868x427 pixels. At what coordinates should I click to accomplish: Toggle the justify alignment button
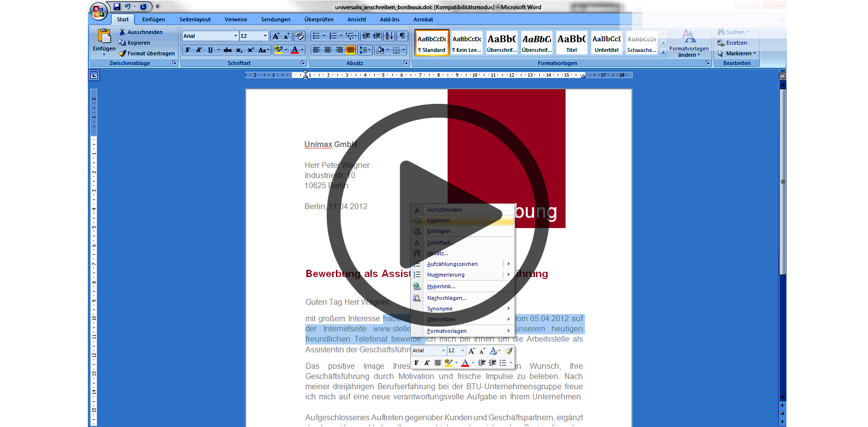[350, 50]
